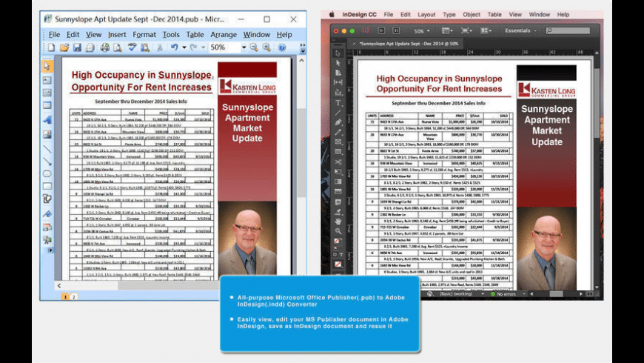This screenshot has height=363, width=644.
Task: Click InDesign fill and stroke swatch
Action: tap(338, 241)
